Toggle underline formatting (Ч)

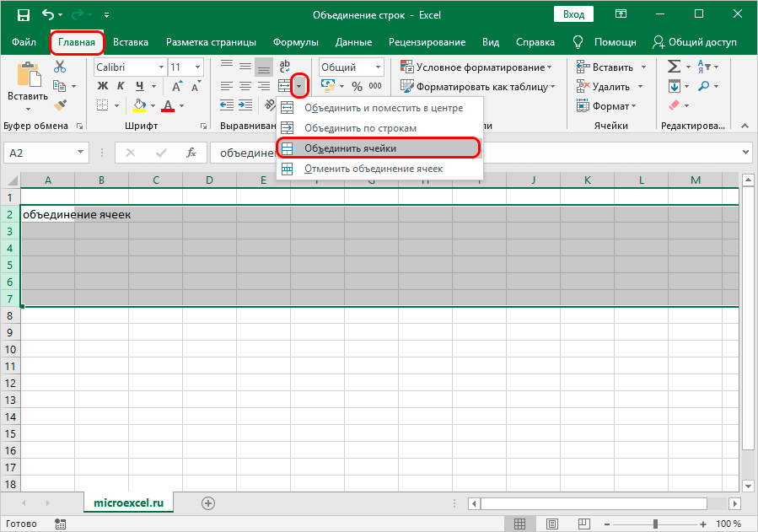pos(140,86)
